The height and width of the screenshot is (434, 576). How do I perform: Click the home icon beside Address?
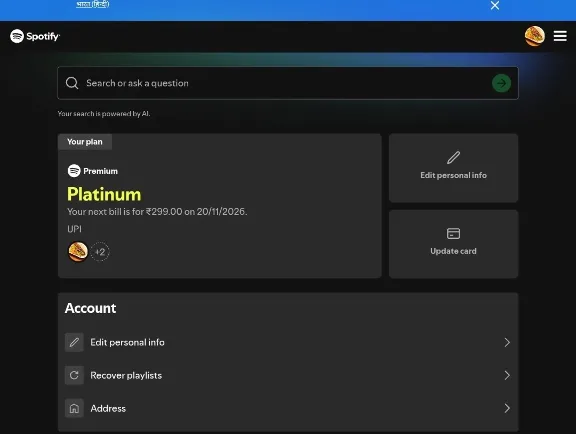click(x=74, y=408)
